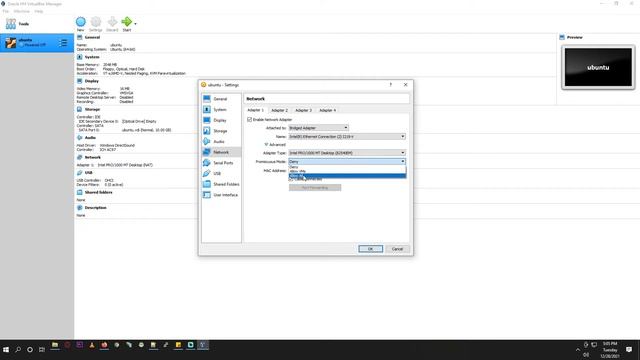
Task: Switch to Adapter 3 tab
Action: (303, 110)
